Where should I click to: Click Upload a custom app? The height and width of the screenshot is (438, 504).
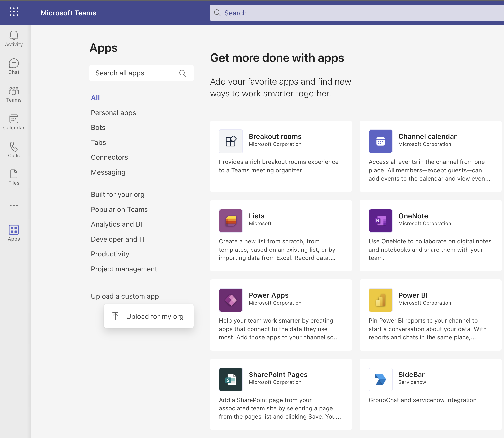click(x=125, y=296)
